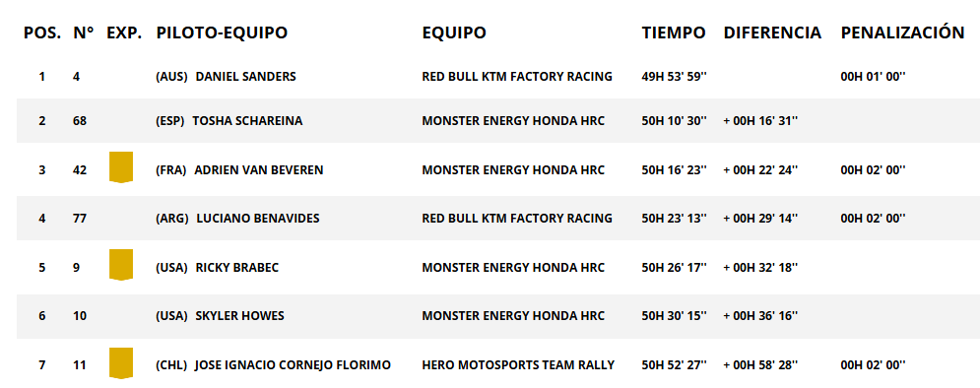Select Skyler Howes' name
This screenshot has width=980, height=388.
click(240, 316)
